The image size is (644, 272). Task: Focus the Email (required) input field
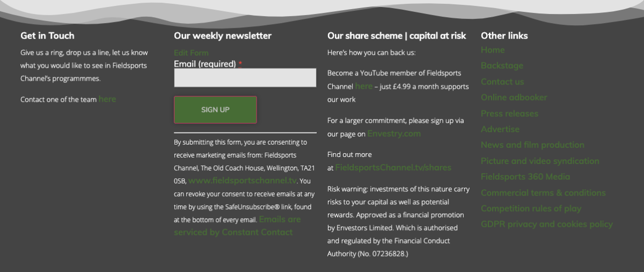tap(245, 77)
